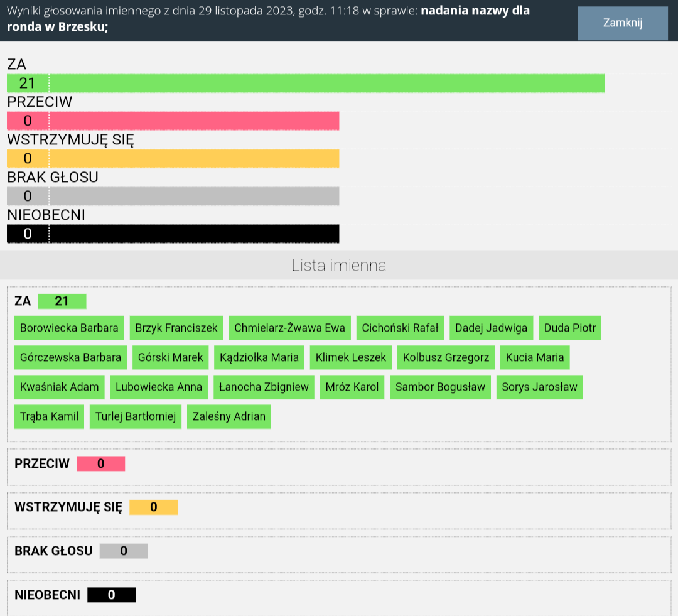This screenshot has width=678, height=616.
Task: Click the black NIEOBECNI count badge
Action: [111, 595]
